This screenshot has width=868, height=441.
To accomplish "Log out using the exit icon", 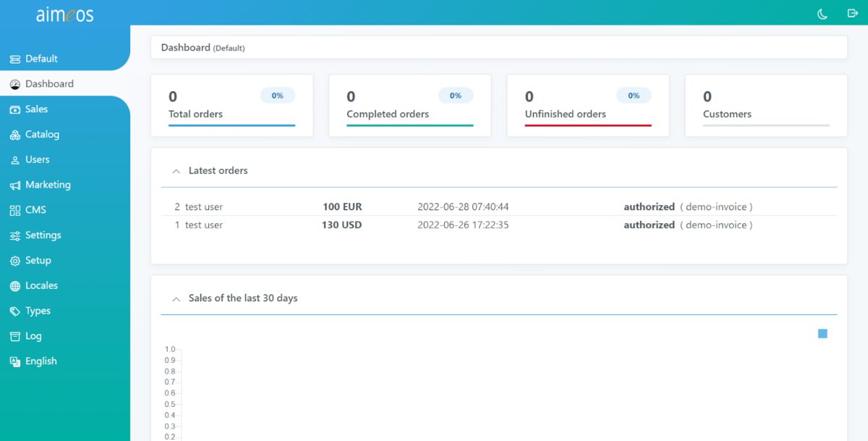I will 852,13.
